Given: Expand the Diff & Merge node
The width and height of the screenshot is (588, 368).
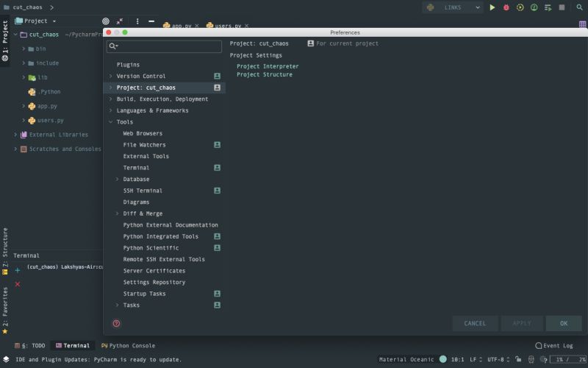Looking at the screenshot, I should click(x=117, y=213).
